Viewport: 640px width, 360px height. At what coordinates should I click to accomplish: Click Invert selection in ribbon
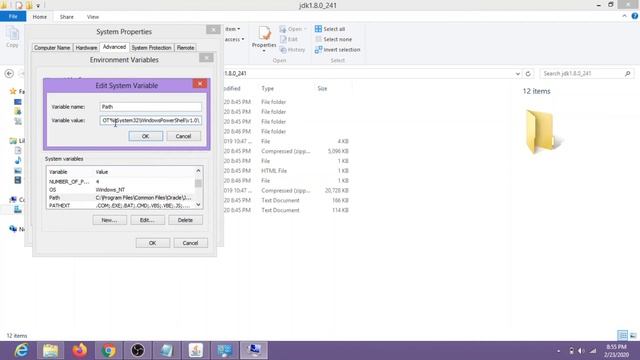tap(338, 50)
